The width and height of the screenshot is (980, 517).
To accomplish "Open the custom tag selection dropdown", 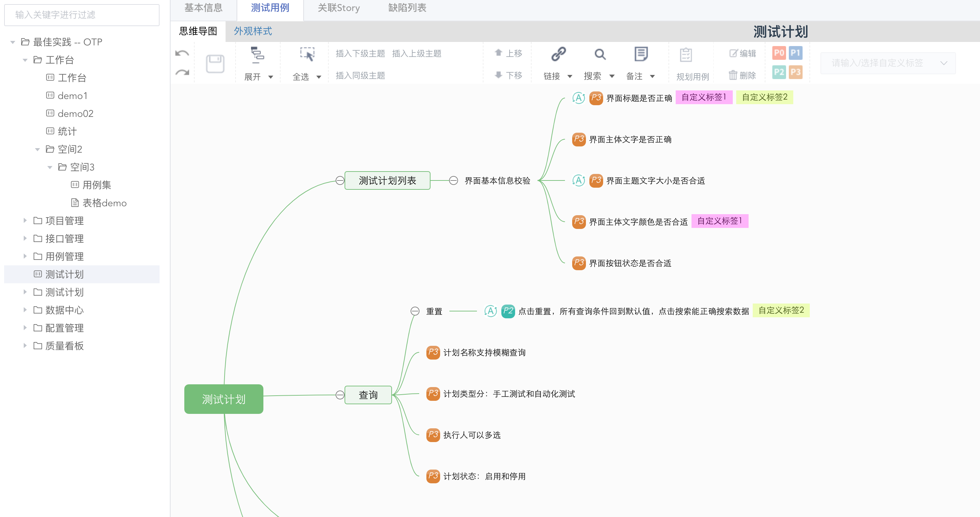I will [888, 63].
